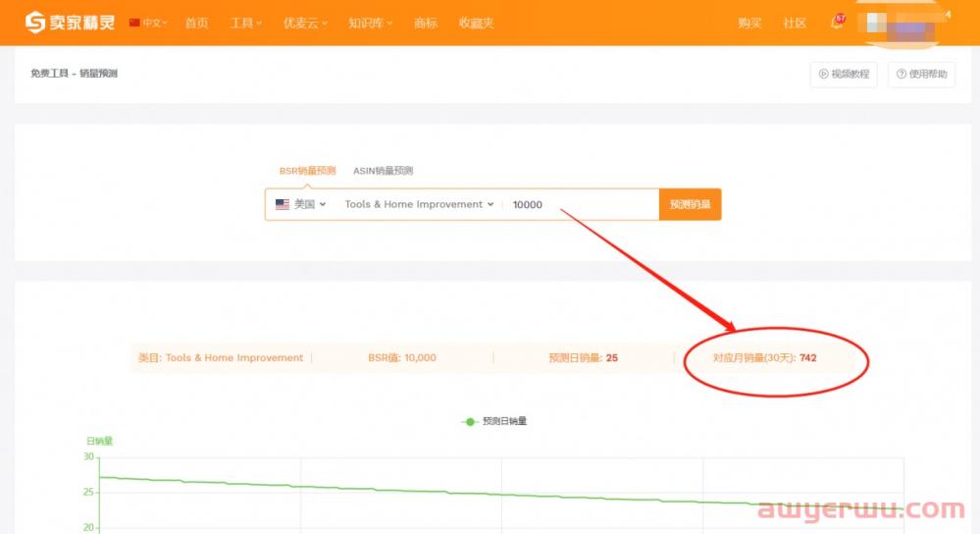Open the 工具 dropdown menu
Screen dimensions: 980x534
(x=245, y=23)
